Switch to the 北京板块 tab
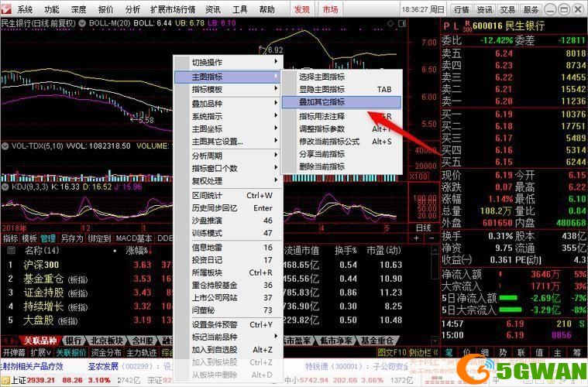The height and width of the screenshot is (387, 588). pyautogui.click(x=107, y=341)
